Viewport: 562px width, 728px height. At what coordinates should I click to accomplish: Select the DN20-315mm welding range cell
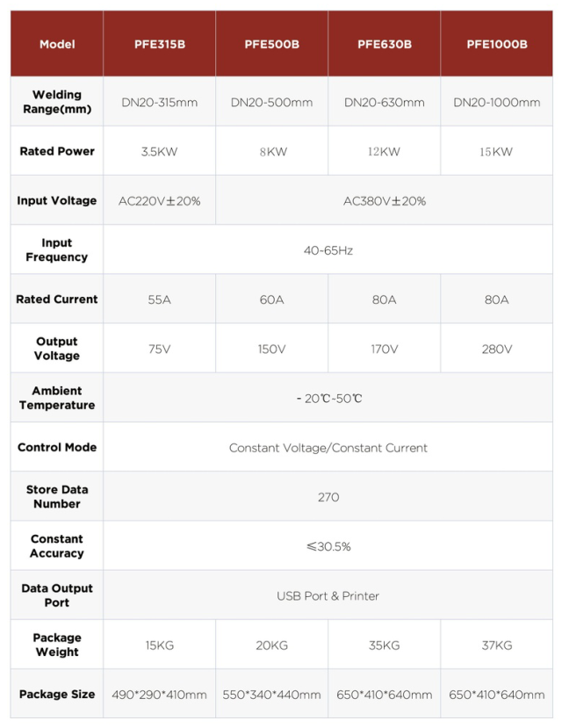tap(159, 103)
